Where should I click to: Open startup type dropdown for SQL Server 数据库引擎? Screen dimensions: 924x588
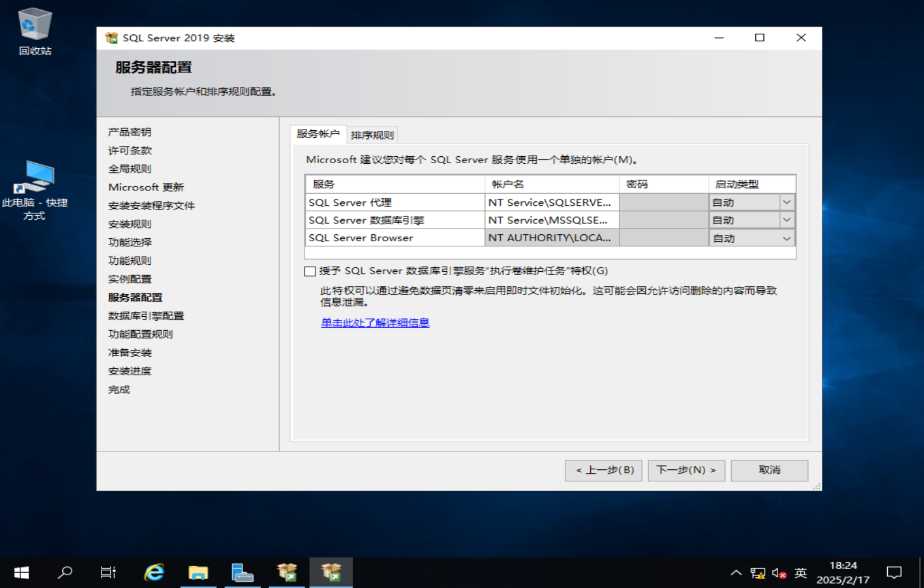787,219
